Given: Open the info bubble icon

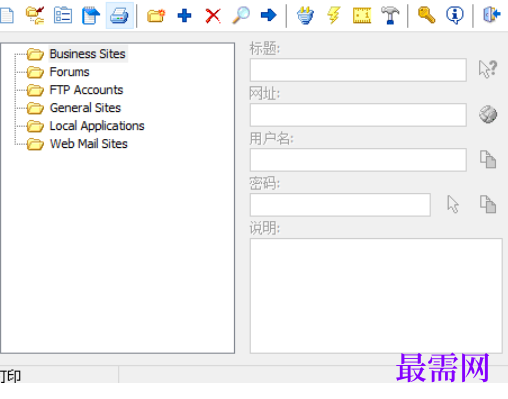Looking at the screenshot, I should 455,15.
